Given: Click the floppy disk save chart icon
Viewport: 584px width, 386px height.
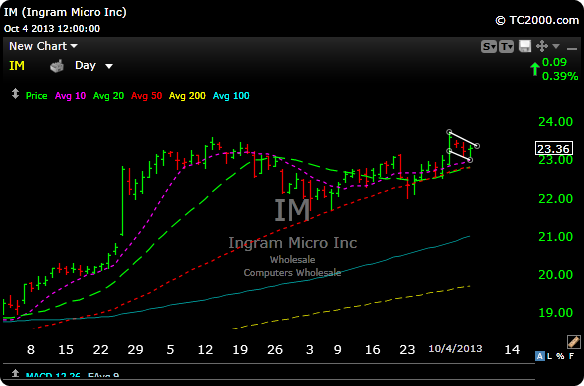Looking at the screenshot, I should pos(525,47).
